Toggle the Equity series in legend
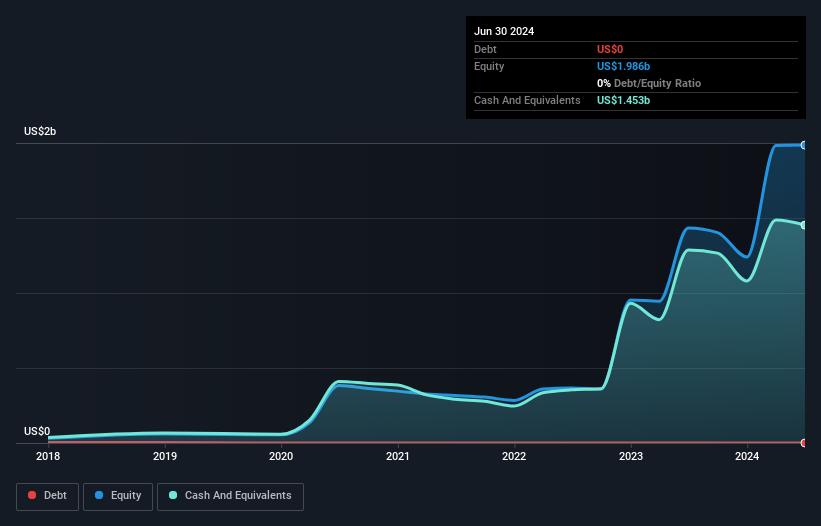 pyautogui.click(x=118, y=496)
